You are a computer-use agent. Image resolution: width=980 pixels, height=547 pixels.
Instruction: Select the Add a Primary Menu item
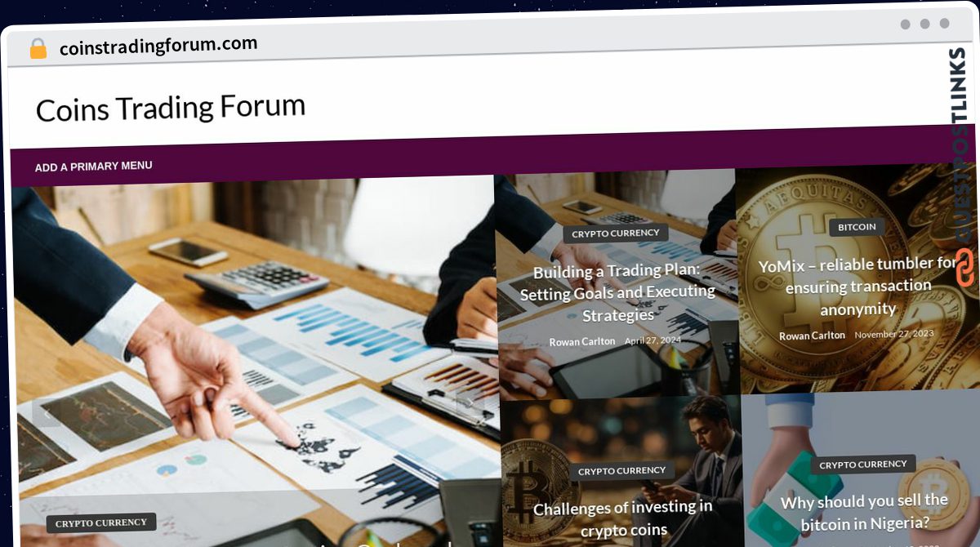coord(93,167)
